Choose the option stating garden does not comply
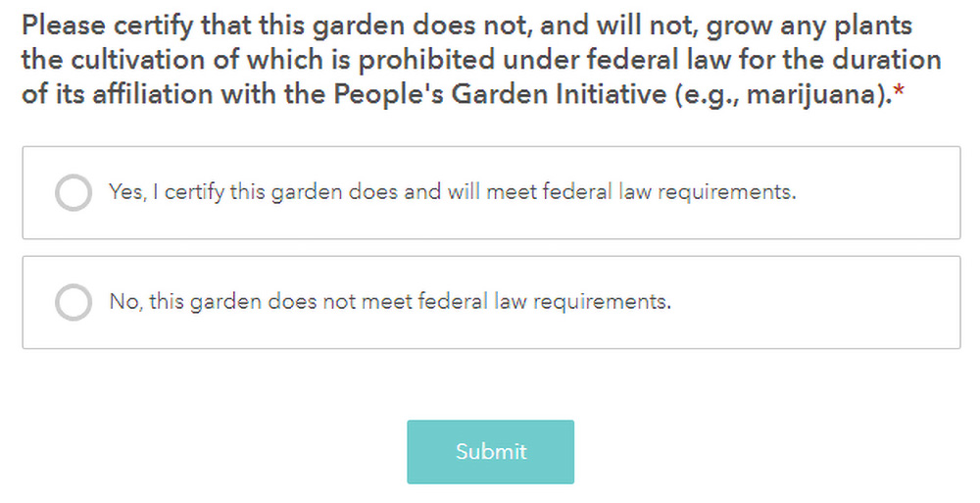This screenshot has width=980, height=503. [x=73, y=302]
